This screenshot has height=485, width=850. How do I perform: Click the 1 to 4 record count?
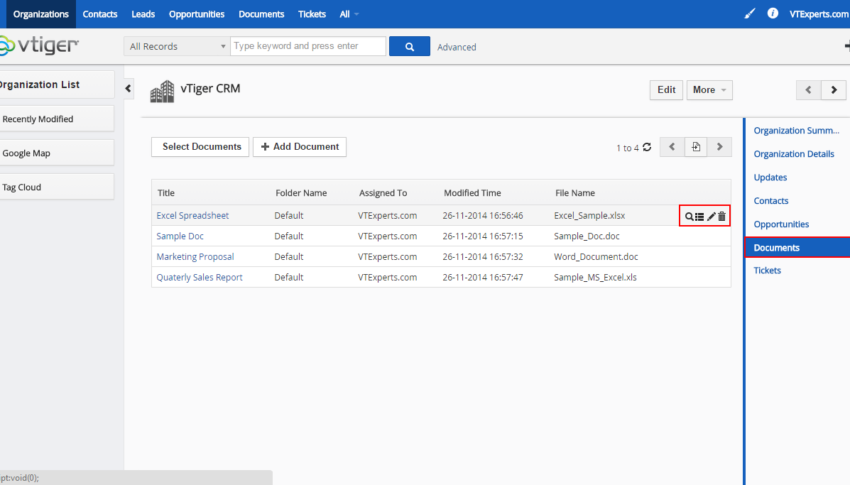coord(627,148)
